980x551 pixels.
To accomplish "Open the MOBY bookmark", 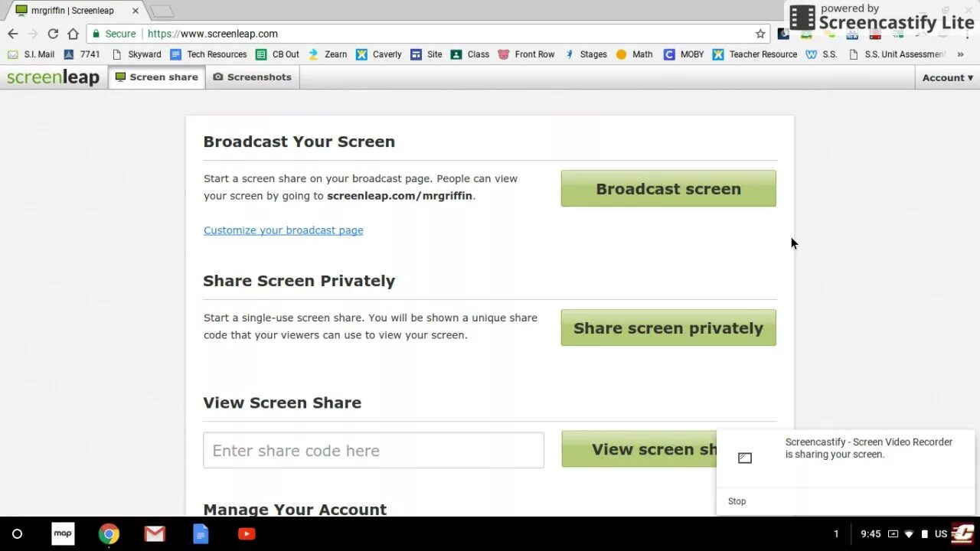I will pos(684,54).
